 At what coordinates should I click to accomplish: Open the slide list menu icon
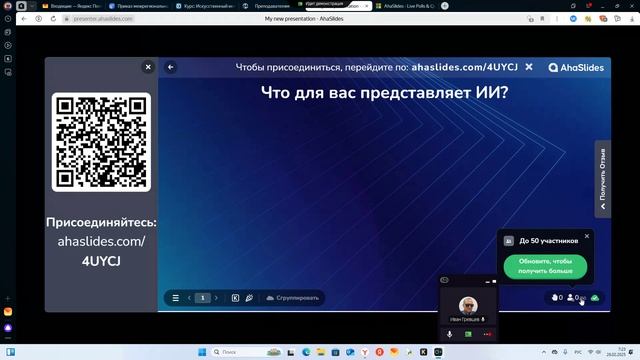tap(176, 298)
